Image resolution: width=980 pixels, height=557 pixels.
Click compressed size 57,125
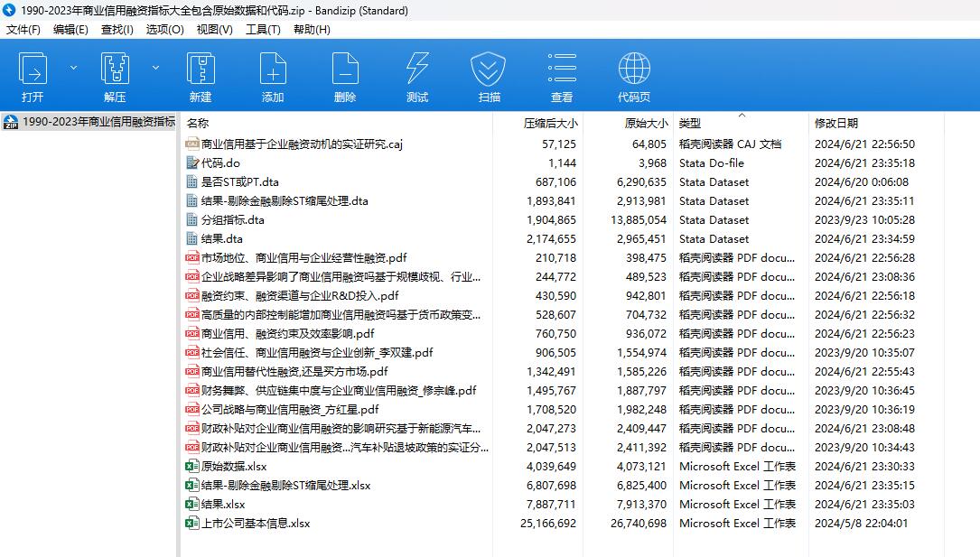pyautogui.click(x=559, y=144)
